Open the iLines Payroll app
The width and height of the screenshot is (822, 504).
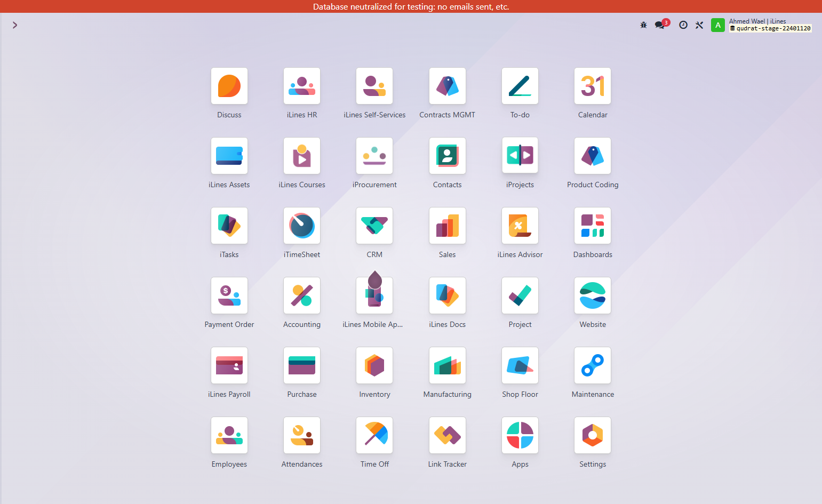[x=229, y=365]
